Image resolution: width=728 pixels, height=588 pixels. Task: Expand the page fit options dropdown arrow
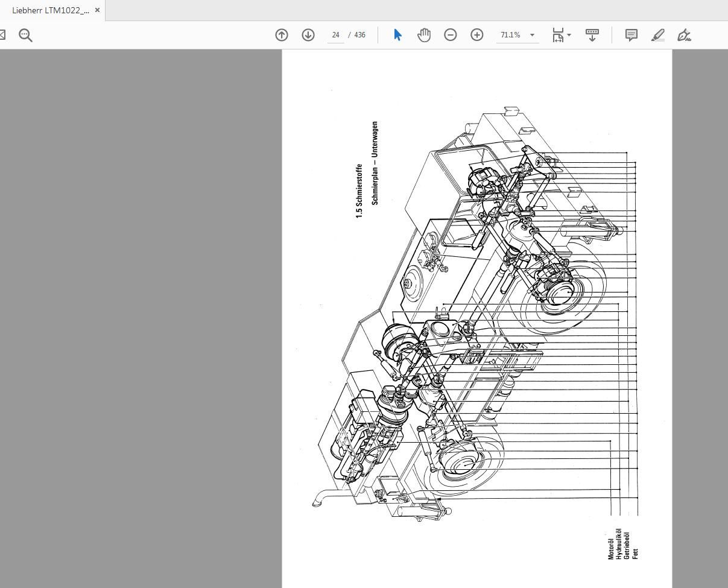tap(569, 35)
